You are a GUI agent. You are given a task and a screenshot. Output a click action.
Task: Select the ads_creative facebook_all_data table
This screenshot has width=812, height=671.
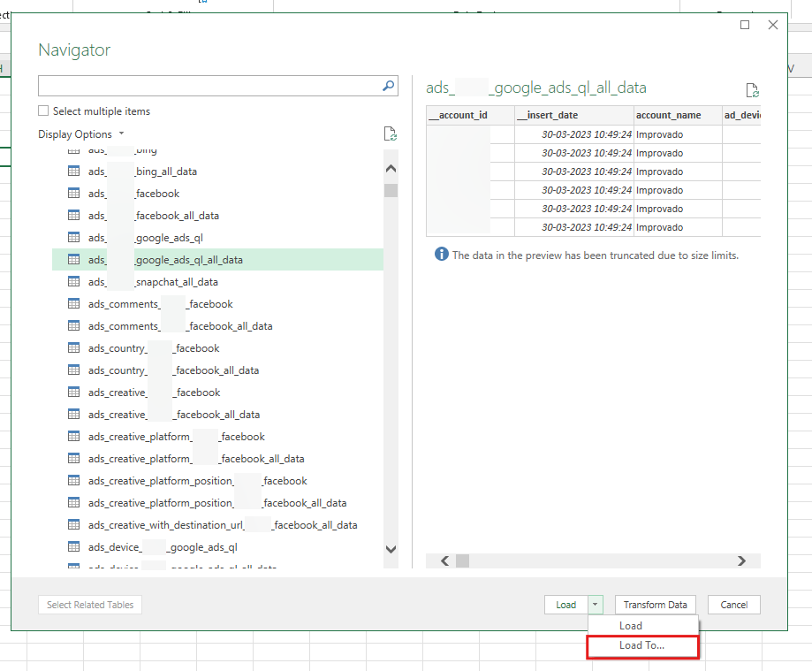(217, 415)
